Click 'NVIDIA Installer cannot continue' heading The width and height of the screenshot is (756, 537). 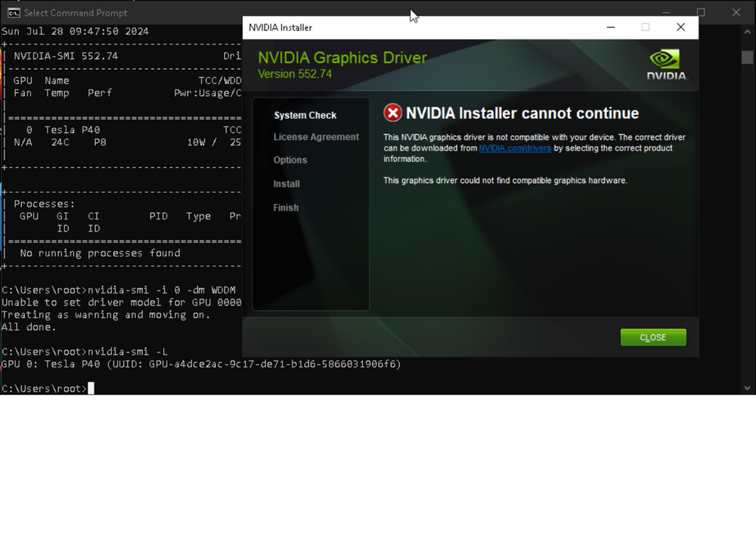click(x=522, y=113)
